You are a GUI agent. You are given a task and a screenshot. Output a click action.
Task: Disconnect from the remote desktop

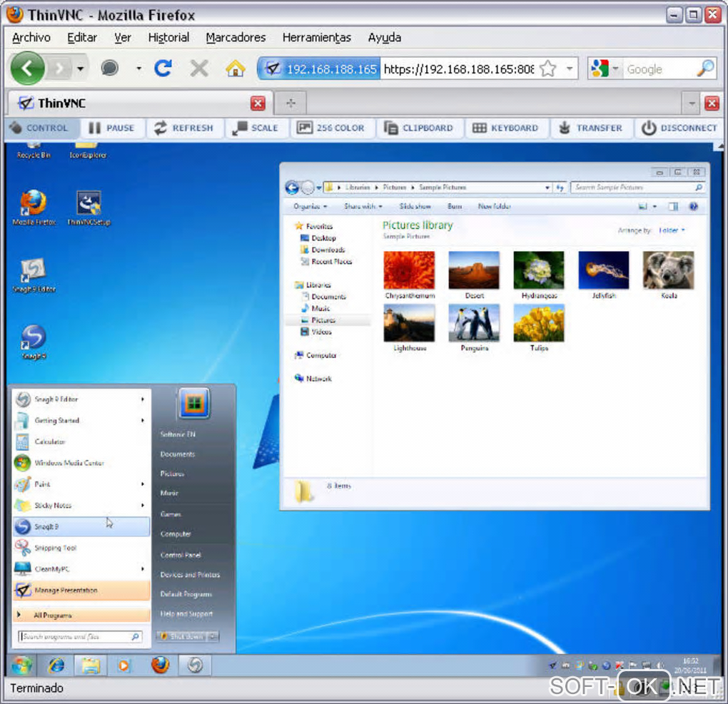[679, 128]
